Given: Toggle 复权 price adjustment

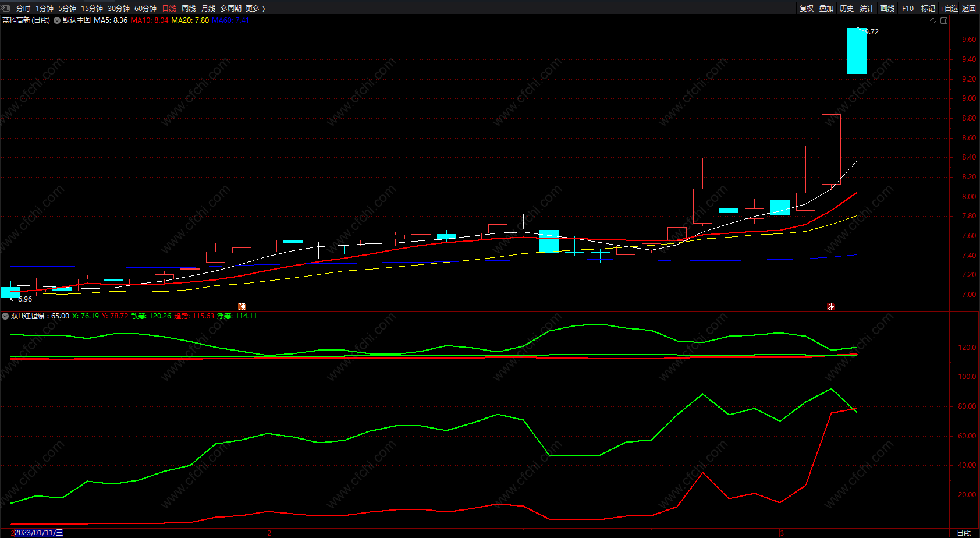Looking at the screenshot, I should 807,8.
